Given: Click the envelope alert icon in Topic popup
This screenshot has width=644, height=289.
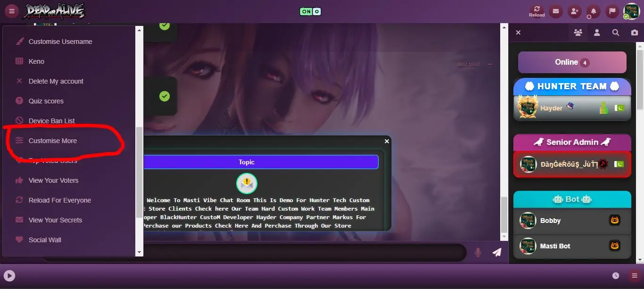Looking at the screenshot, I should coord(247,184).
